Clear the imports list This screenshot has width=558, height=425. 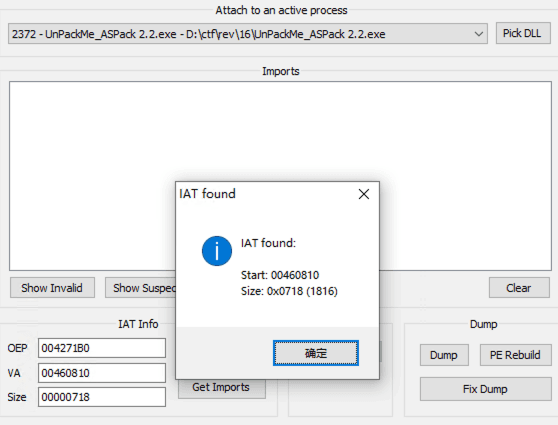[519, 288]
